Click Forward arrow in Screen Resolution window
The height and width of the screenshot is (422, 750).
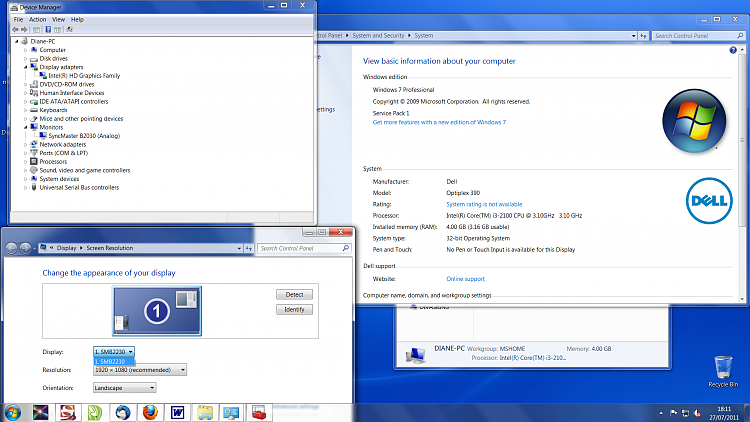25,248
